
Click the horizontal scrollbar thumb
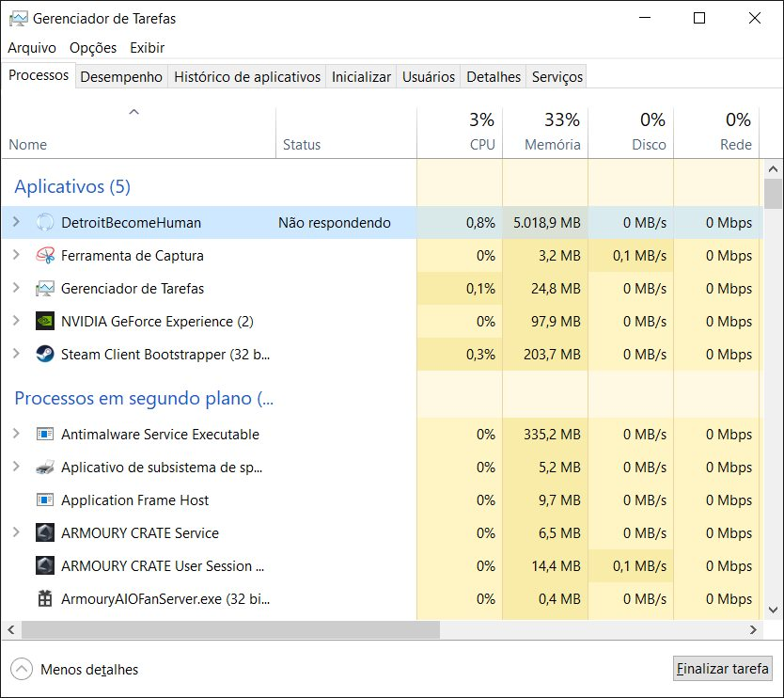(x=230, y=630)
